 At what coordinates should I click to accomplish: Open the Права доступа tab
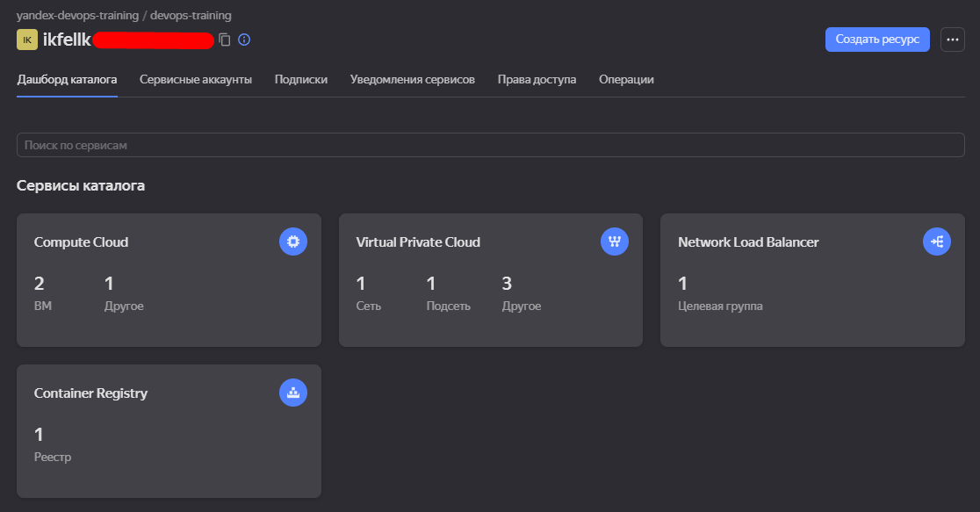pyautogui.click(x=537, y=80)
